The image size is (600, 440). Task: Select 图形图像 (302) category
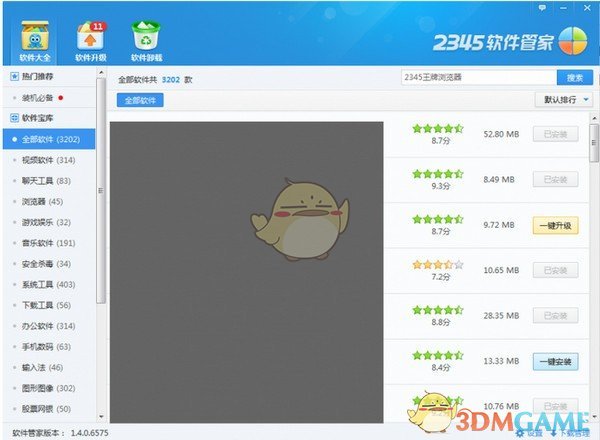[49, 388]
